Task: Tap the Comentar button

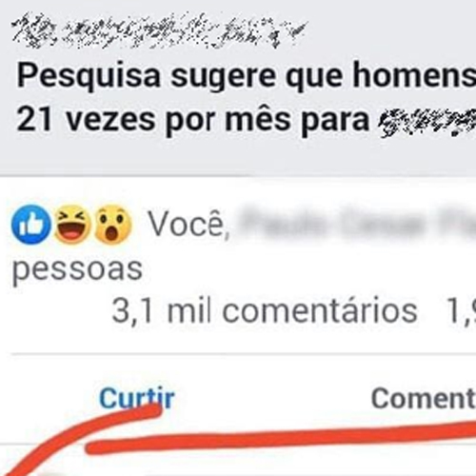Action: [424, 398]
